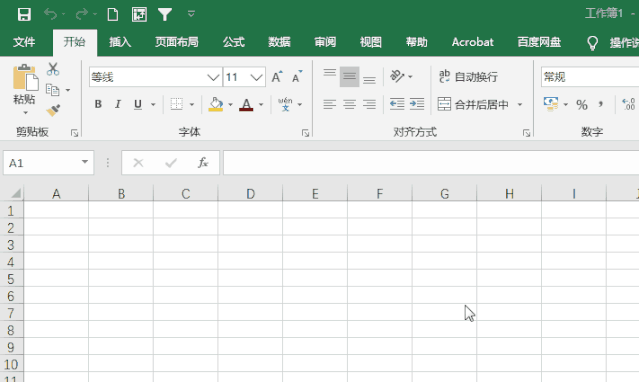Image resolution: width=639 pixels, height=382 pixels.
Task: Open the font color dropdown arrow
Action: [x=261, y=105]
